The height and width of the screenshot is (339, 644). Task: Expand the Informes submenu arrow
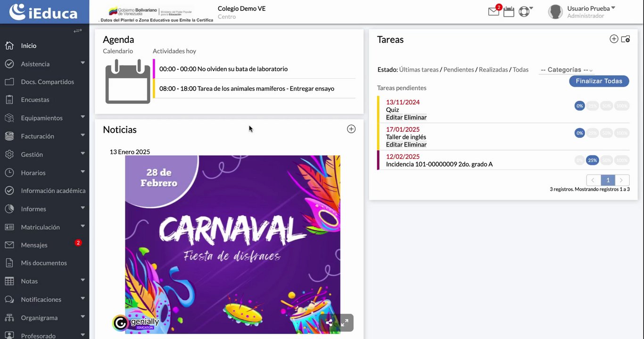pos(83,208)
